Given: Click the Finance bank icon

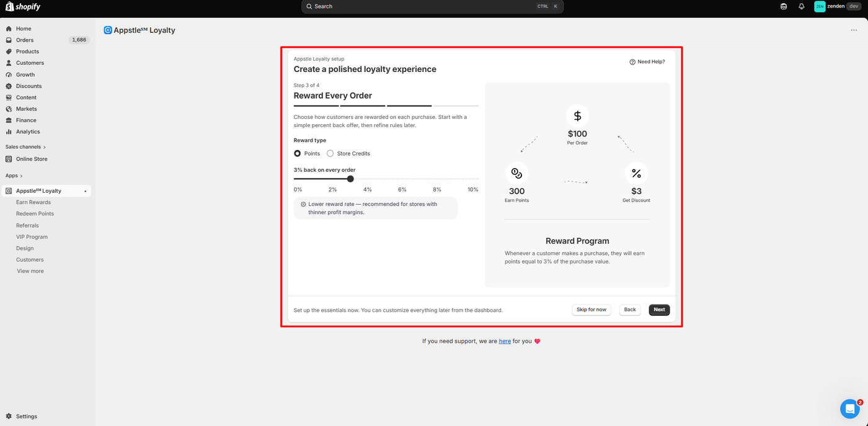Looking at the screenshot, I should 9,120.
